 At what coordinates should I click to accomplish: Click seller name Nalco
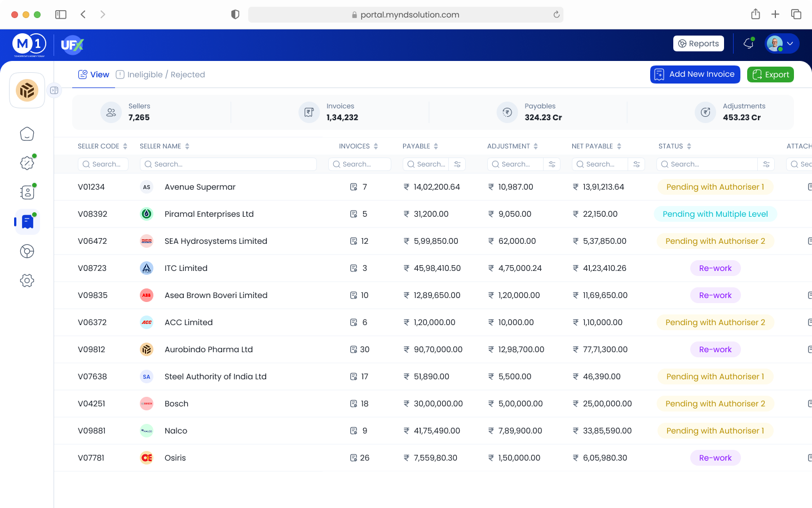coord(176,431)
